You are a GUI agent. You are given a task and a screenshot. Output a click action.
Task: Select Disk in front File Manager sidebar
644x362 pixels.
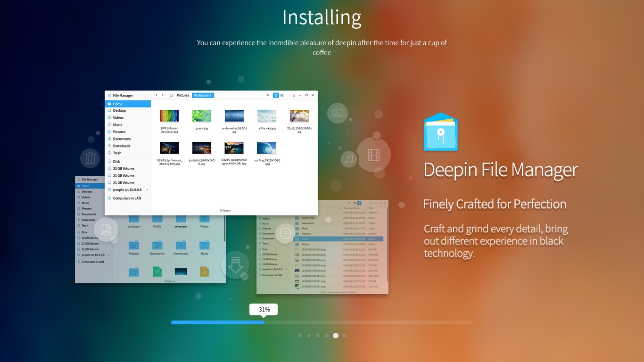pyautogui.click(x=128, y=162)
